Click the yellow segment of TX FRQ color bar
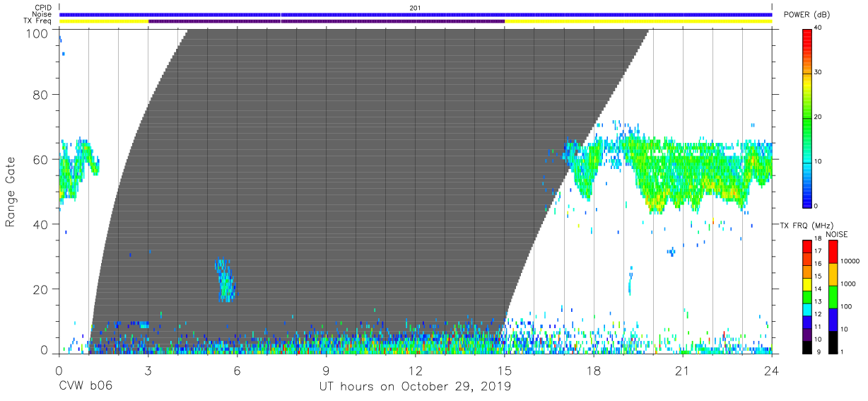This screenshot has height=401, width=868. click(x=807, y=284)
